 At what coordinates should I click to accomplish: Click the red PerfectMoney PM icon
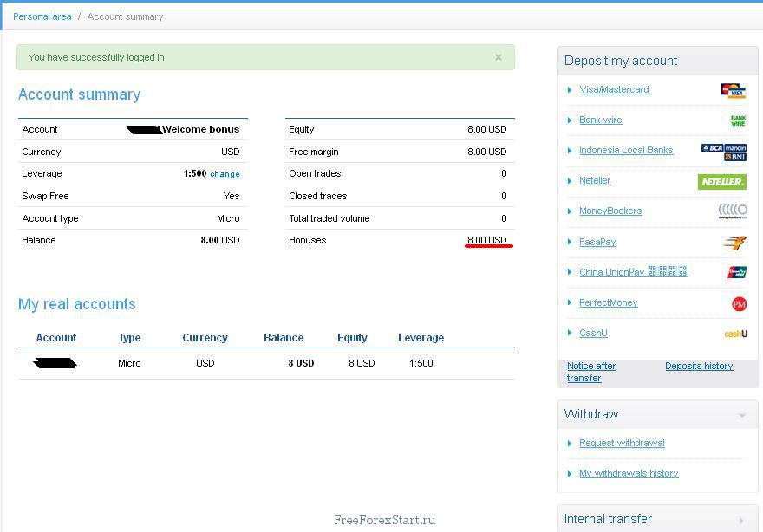739,303
